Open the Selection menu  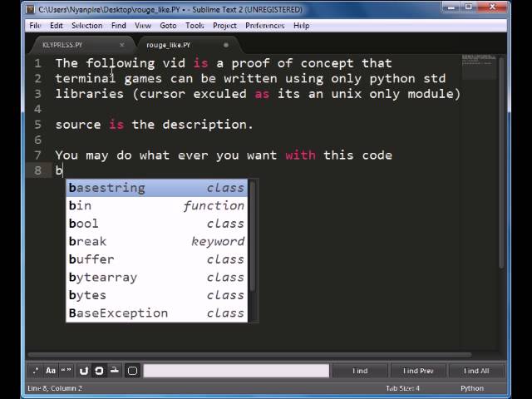coord(86,26)
